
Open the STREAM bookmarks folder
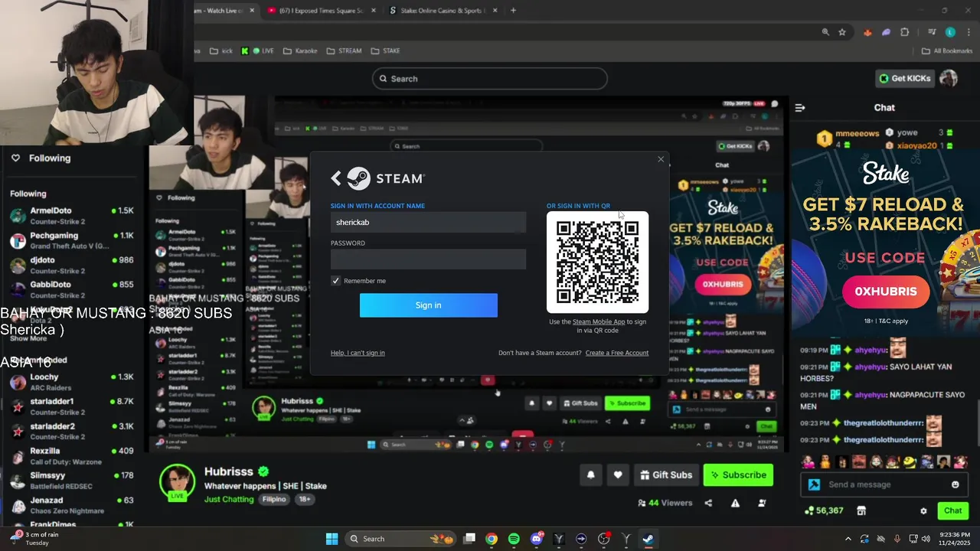point(344,51)
